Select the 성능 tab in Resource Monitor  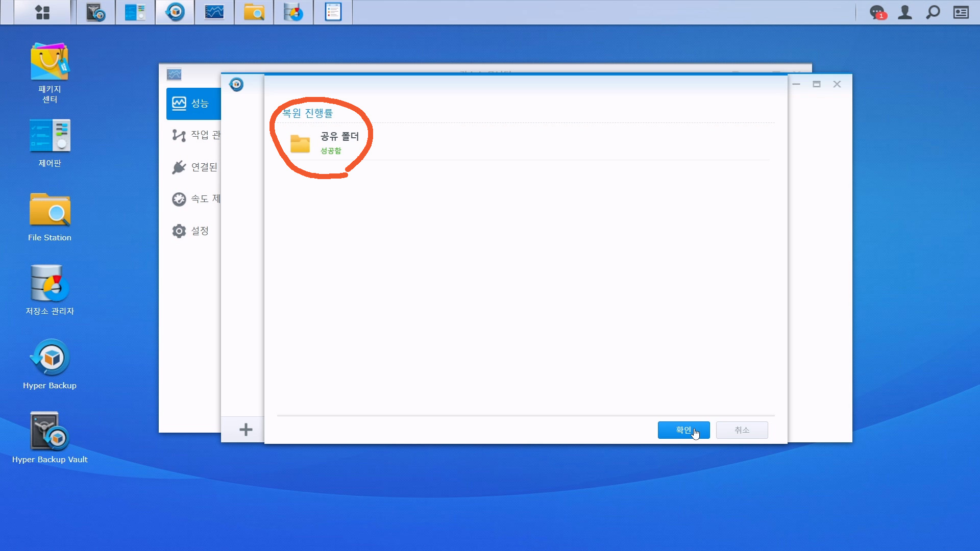click(x=194, y=104)
